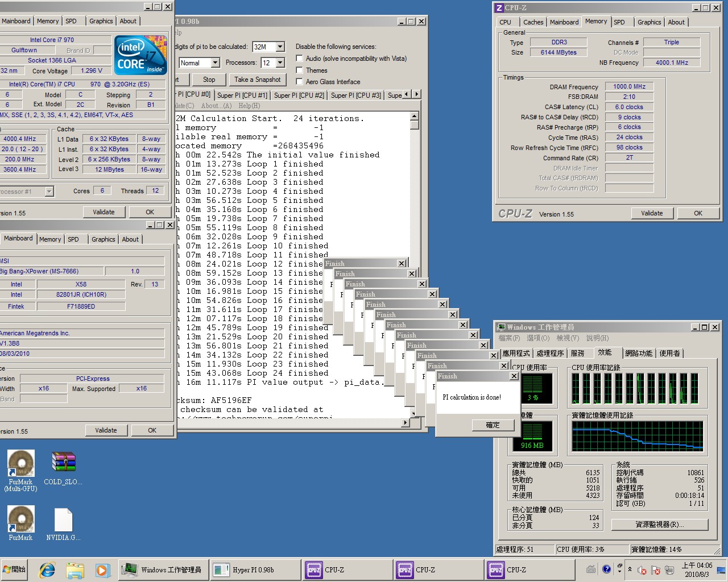The width and height of the screenshot is (728, 582).
Task: Click right arrow of Hyper PI horizontal scrollbar
Action: [405, 422]
